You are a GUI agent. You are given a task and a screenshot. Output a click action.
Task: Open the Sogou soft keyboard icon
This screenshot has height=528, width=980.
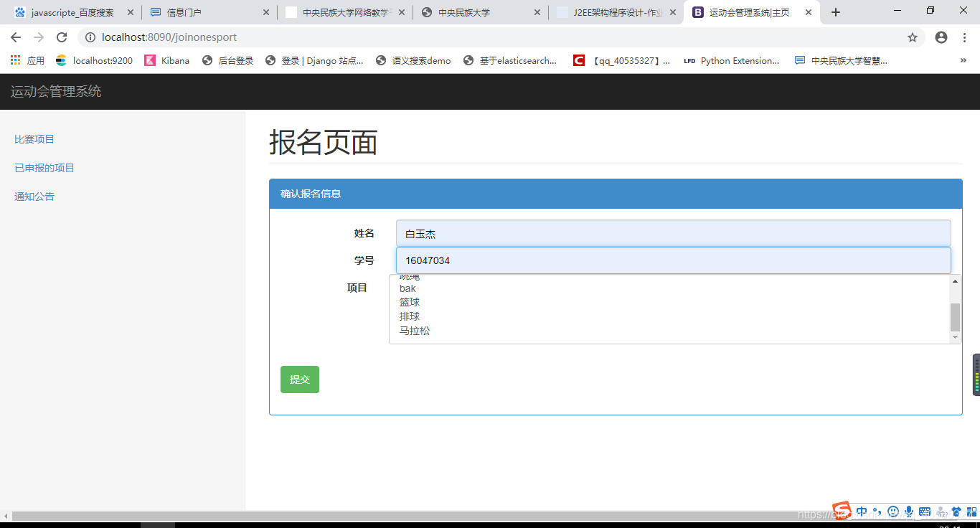click(x=925, y=511)
